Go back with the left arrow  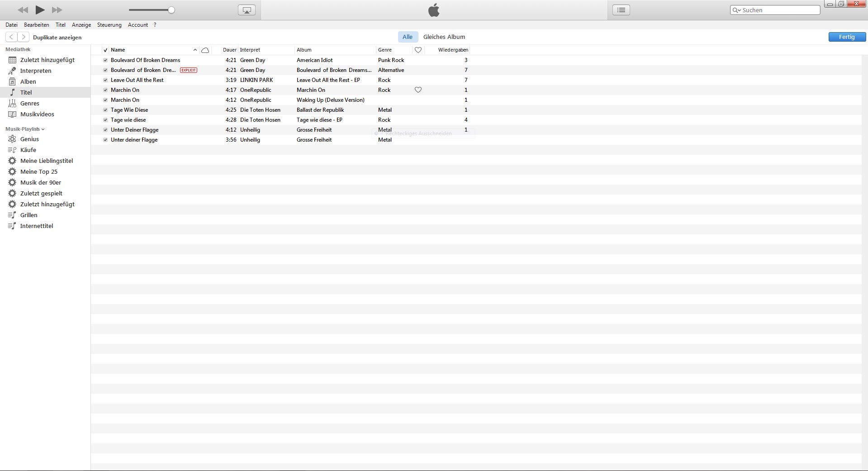(x=11, y=37)
